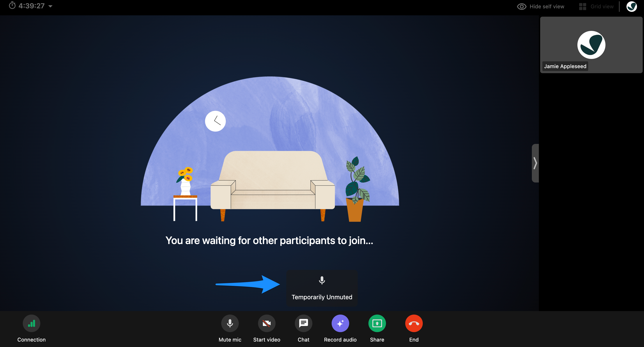Expand the session timer dropdown arrow
644x347 pixels.
(50, 6)
